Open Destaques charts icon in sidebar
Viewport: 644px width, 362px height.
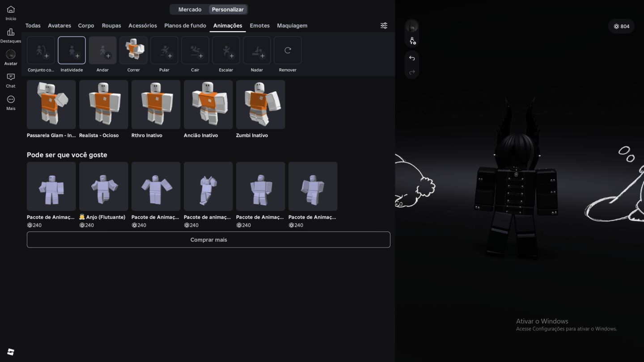11,32
